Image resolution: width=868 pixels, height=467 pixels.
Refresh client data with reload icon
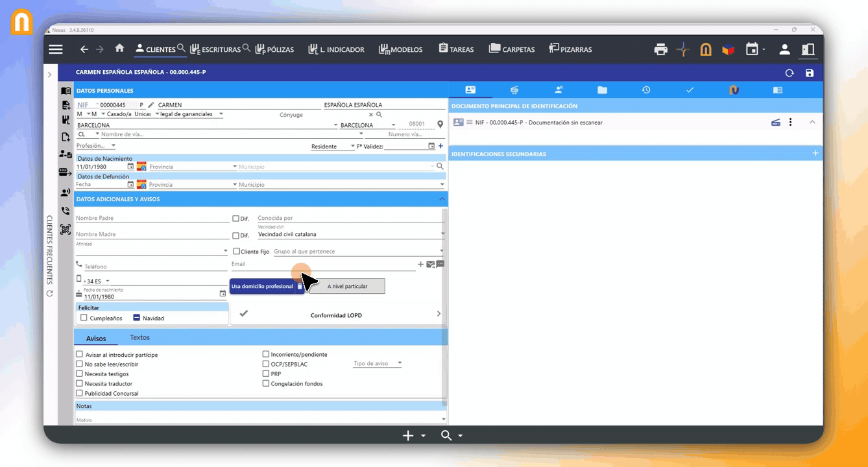(790, 73)
